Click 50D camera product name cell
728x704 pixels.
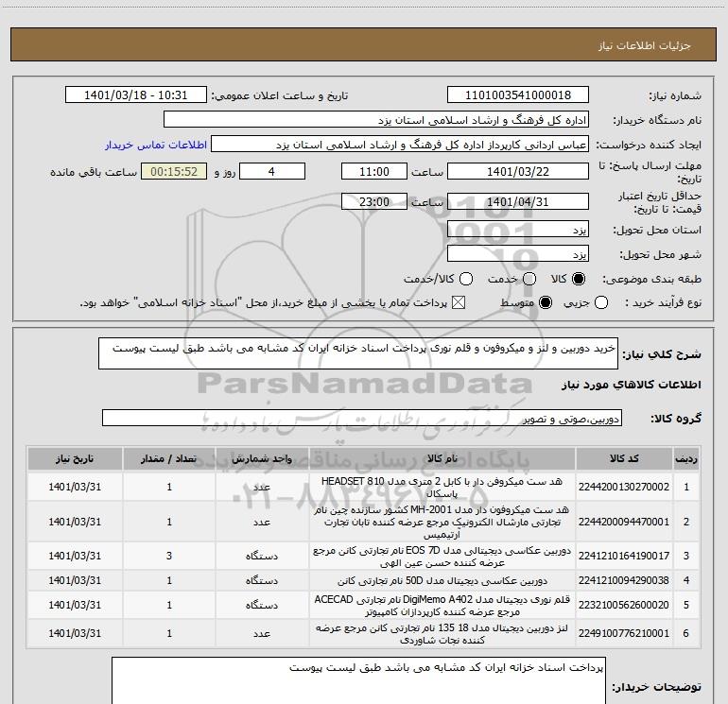[442, 580]
